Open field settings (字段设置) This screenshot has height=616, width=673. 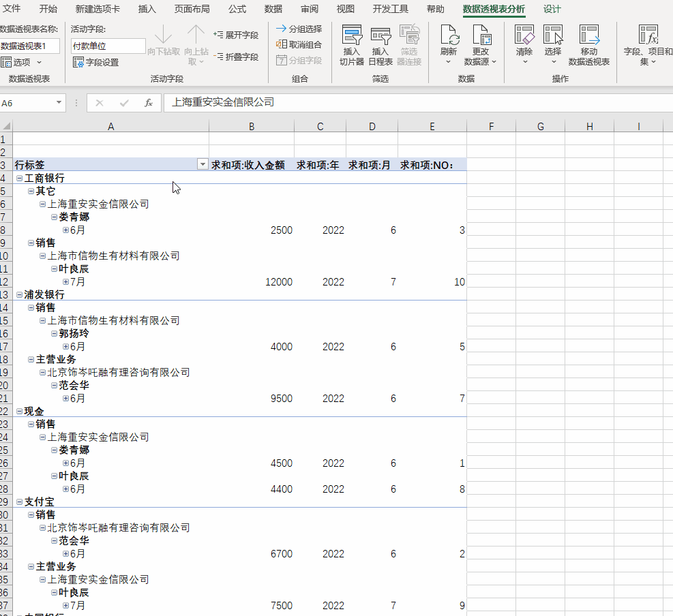tap(95, 62)
